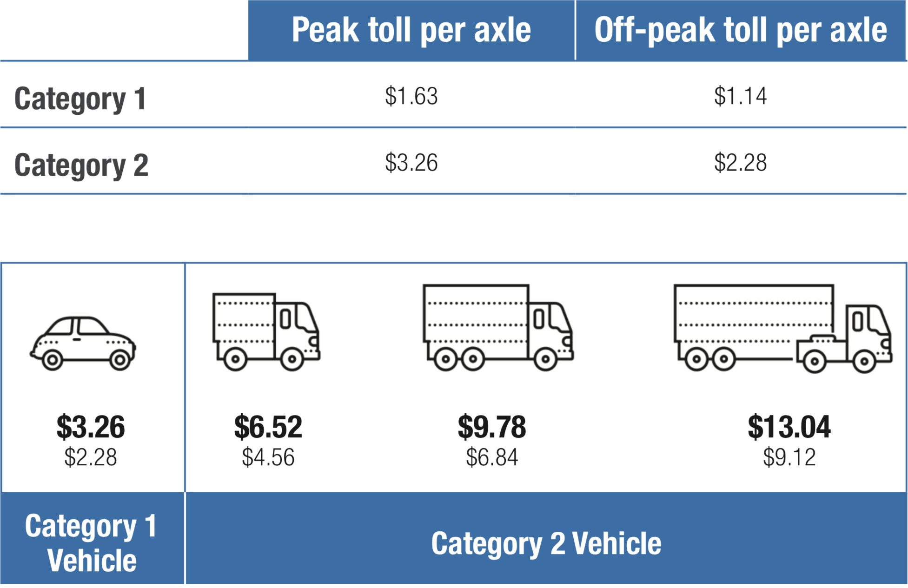Click the $3.26 Category 2 peak value
Screen dimensions: 908x588
point(411,163)
